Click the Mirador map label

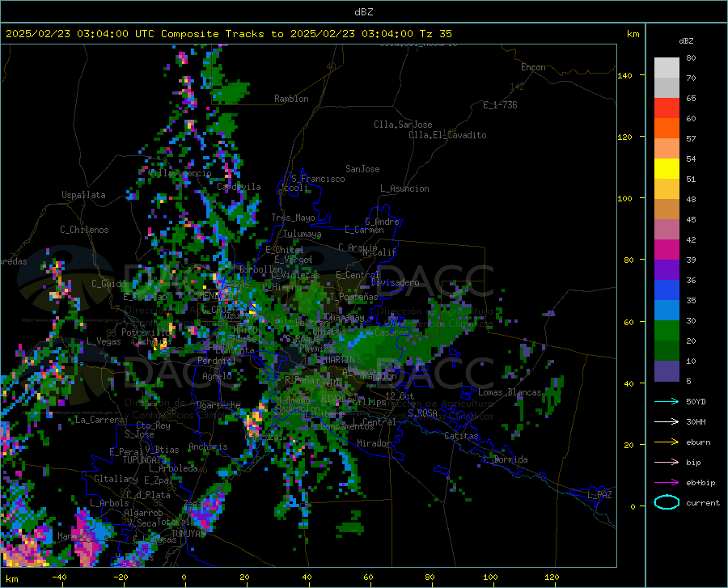[x=373, y=443]
